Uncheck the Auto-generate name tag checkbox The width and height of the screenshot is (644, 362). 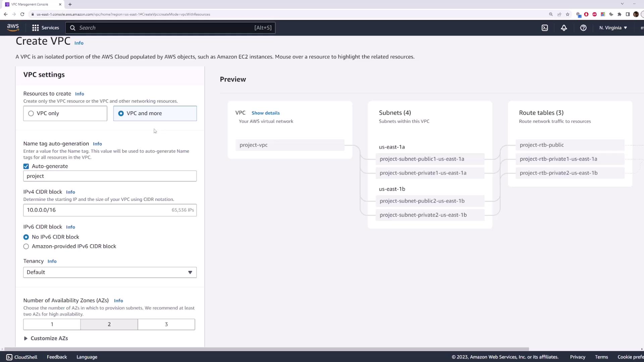(x=26, y=166)
